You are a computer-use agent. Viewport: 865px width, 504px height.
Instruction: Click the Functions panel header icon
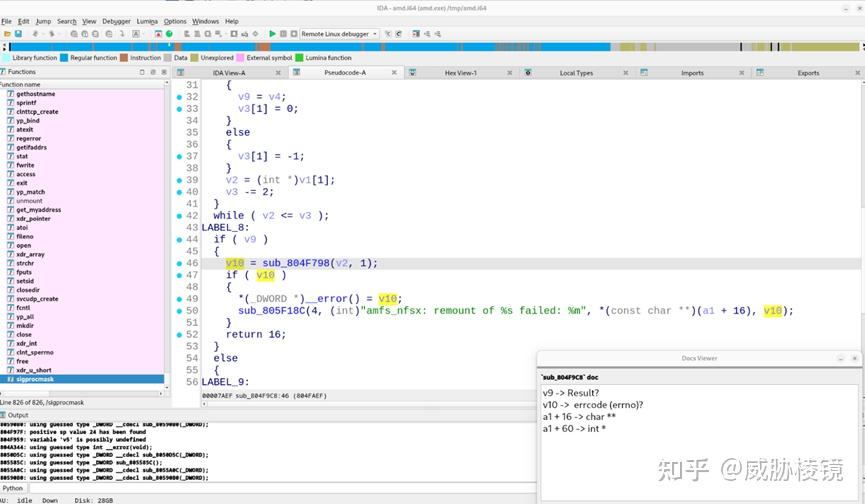point(3,72)
